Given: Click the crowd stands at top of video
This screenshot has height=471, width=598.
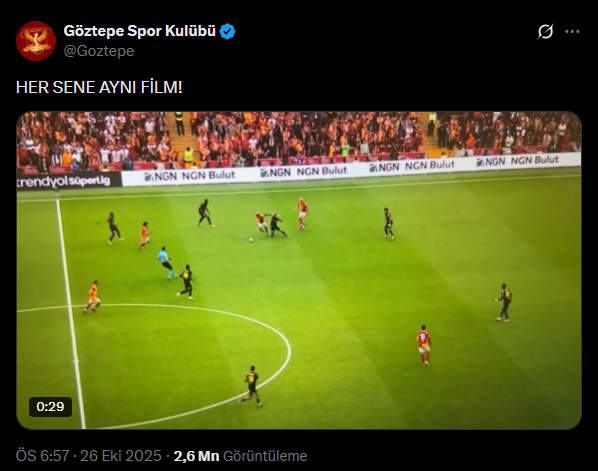Looking at the screenshot, I should tap(299, 139).
